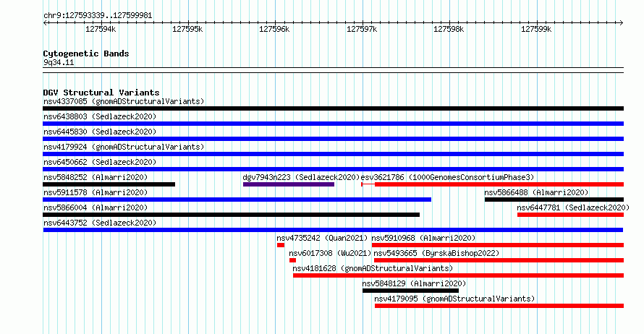This screenshot has height=334, width=644.
Task: Click the ruler's right arrowhead
Action: [622, 23]
